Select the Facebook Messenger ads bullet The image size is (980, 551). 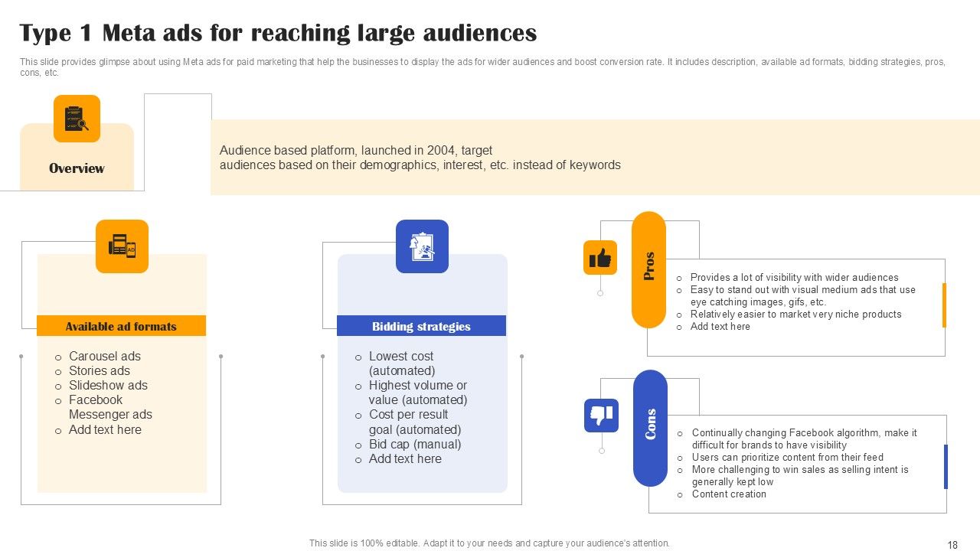coord(110,407)
